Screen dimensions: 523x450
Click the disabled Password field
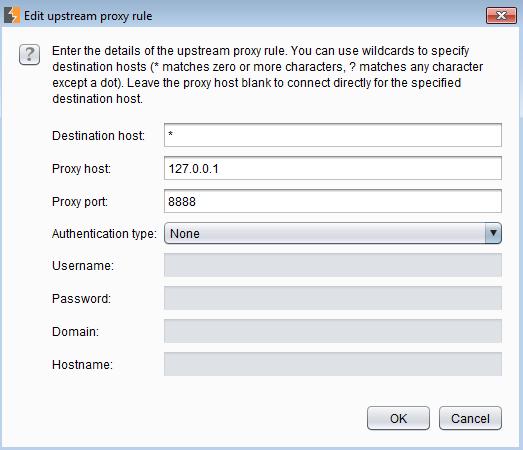point(333,298)
